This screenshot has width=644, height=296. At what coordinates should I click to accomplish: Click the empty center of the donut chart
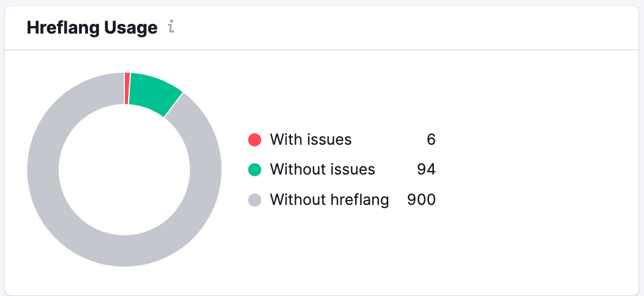tap(124, 169)
